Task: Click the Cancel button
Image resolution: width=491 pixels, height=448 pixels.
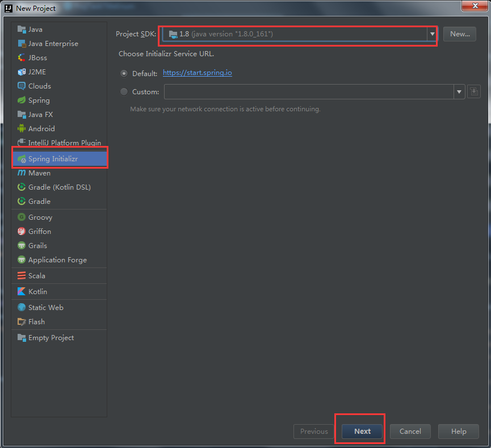Action: tap(410, 432)
